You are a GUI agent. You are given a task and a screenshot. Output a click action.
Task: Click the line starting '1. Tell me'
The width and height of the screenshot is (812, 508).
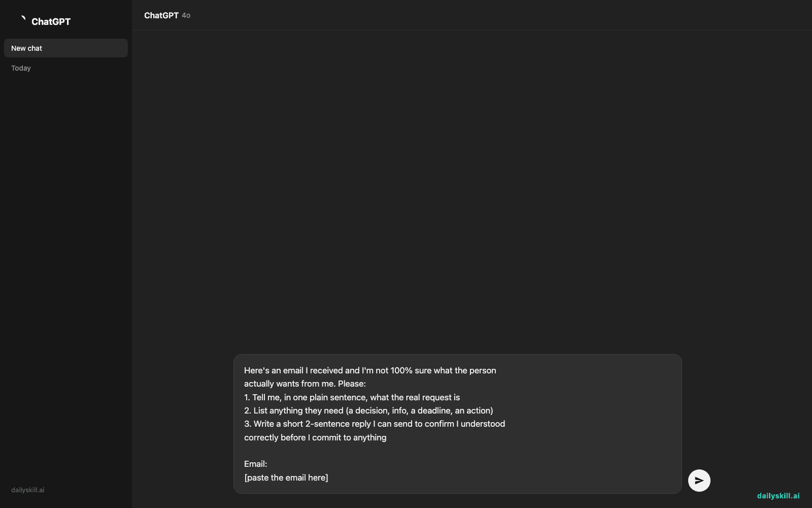click(x=352, y=397)
